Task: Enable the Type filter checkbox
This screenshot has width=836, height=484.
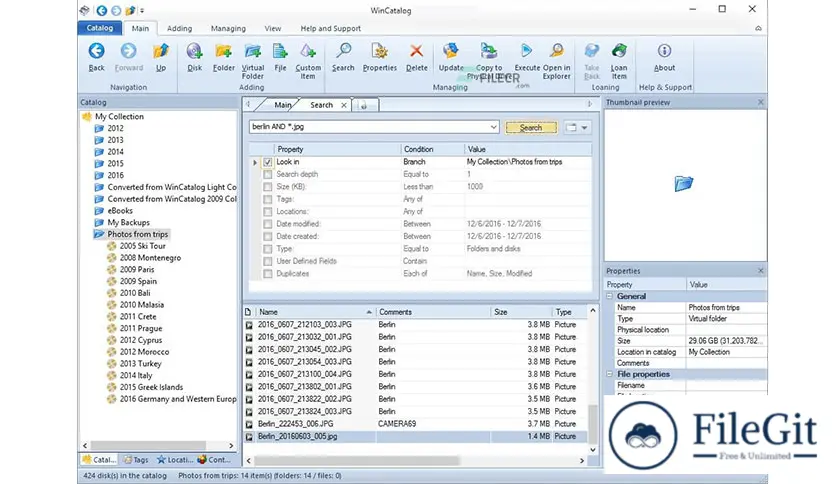Action: tap(268, 249)
